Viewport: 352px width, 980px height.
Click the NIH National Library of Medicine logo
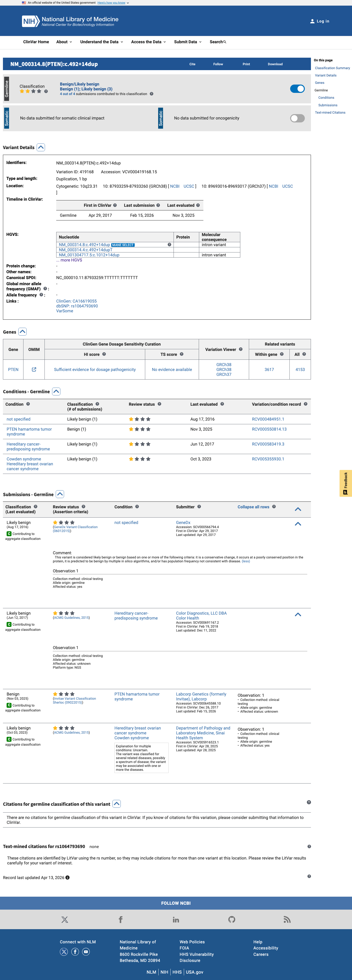click(x=70, y=21)
